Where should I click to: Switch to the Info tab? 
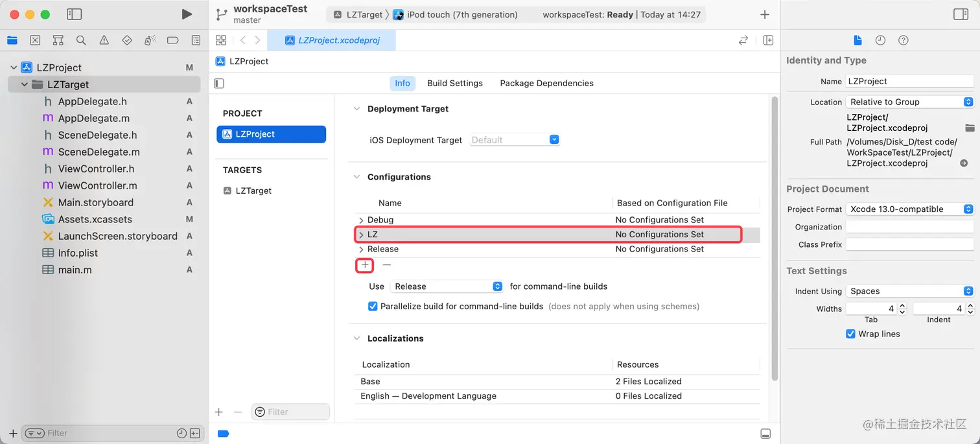coord(402,83)
